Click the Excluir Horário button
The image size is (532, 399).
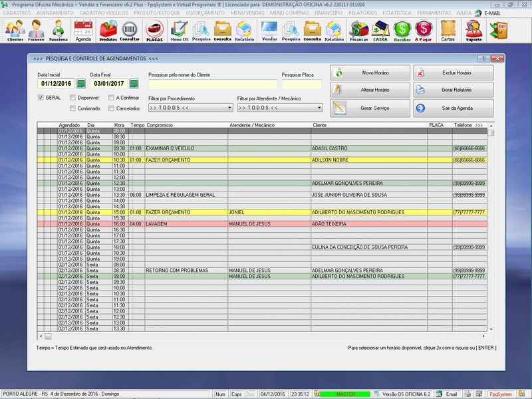tap(454, 72)
